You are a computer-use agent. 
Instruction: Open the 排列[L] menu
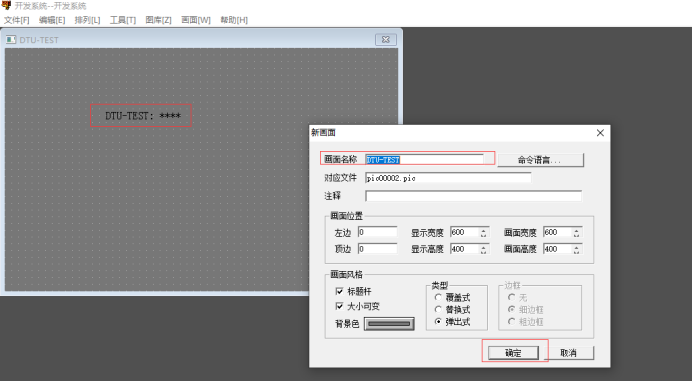pyautogui.click(x=87, y=20)
